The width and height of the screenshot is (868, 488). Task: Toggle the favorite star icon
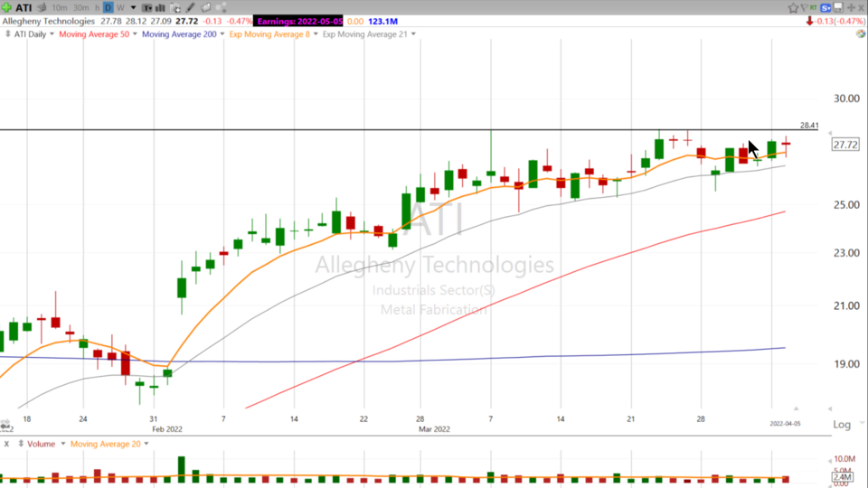[x=793, y=8]
